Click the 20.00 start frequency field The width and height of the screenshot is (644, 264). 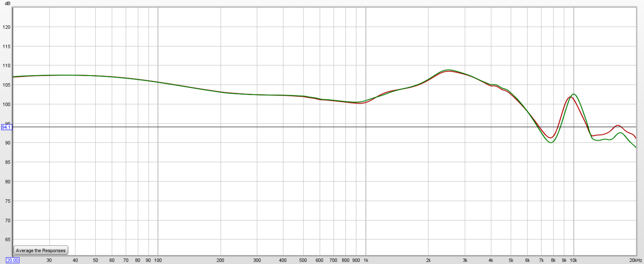13,260
